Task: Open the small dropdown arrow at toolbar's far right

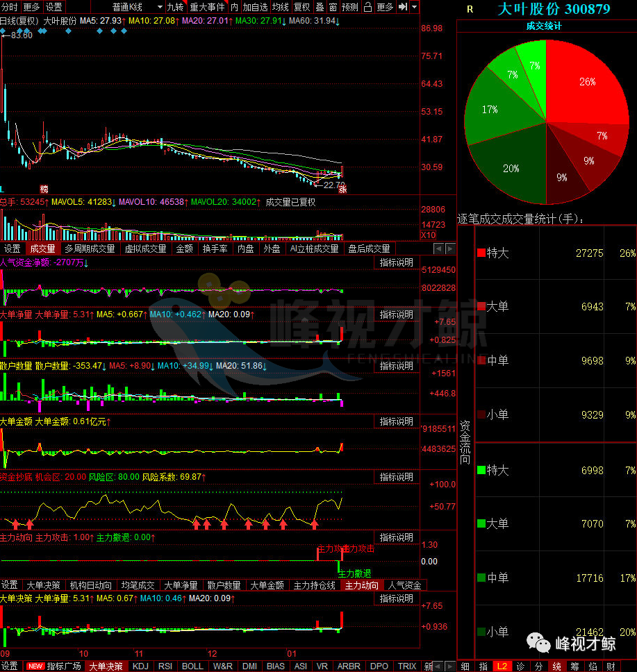Action: (x=415, y=7)
